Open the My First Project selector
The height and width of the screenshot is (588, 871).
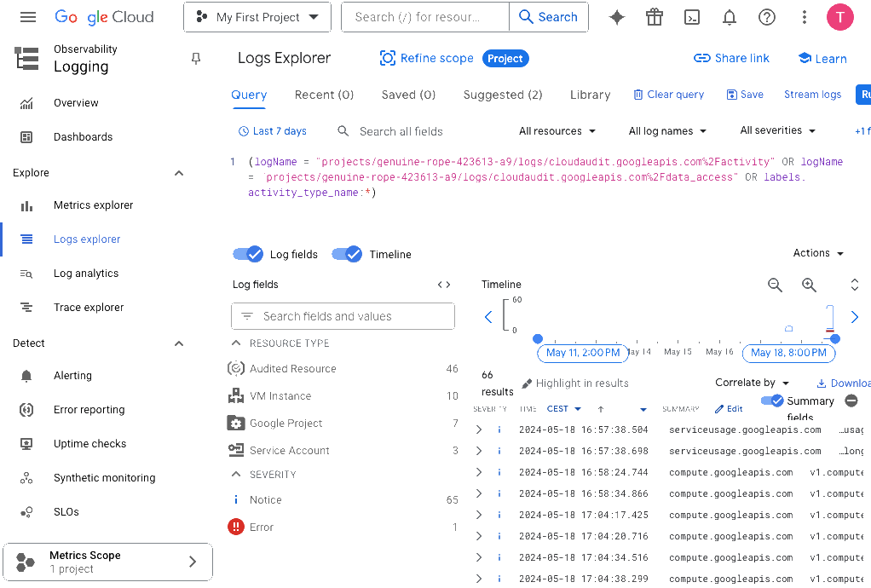pos(257,17)
